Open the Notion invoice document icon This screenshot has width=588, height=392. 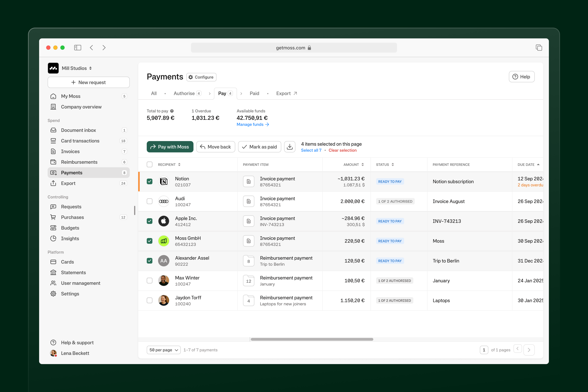point(248,182)
